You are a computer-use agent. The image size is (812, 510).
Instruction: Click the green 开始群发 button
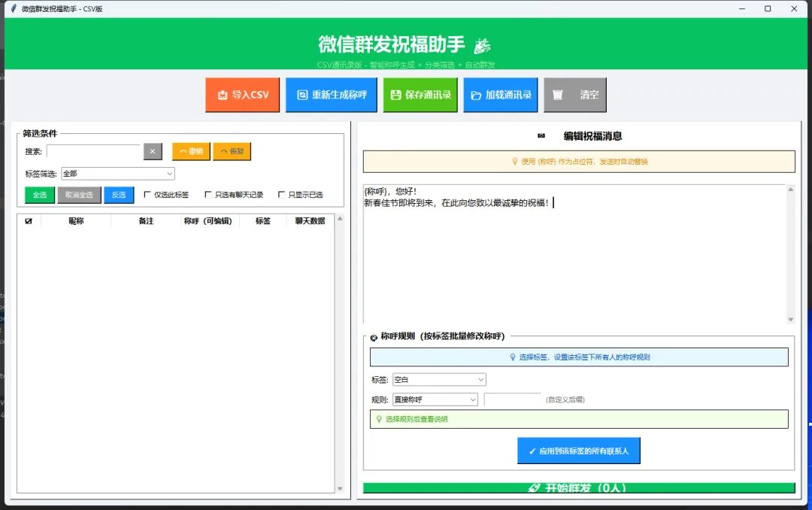click(578, 488)
